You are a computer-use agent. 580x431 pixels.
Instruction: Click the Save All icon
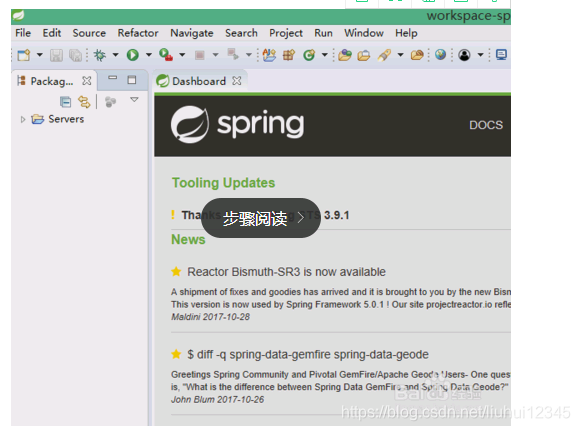[75, 55]
